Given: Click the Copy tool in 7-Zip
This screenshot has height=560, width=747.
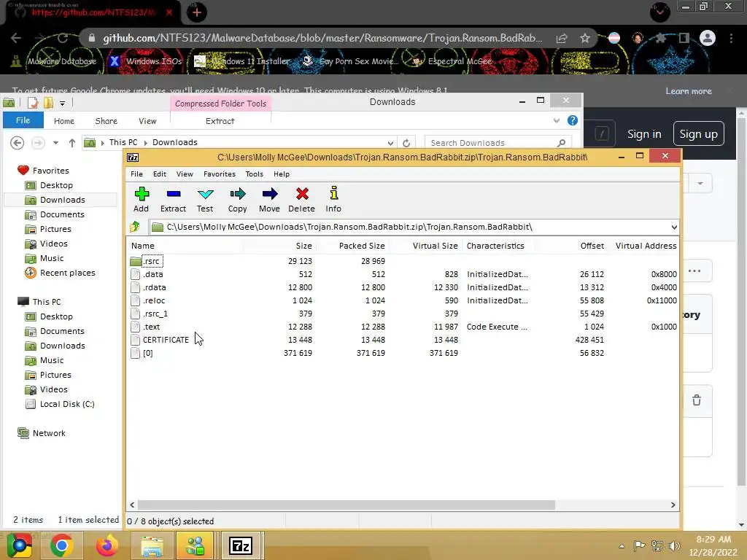Looking at the screenshot, I should pyautogui.click(x=237, y=199).
